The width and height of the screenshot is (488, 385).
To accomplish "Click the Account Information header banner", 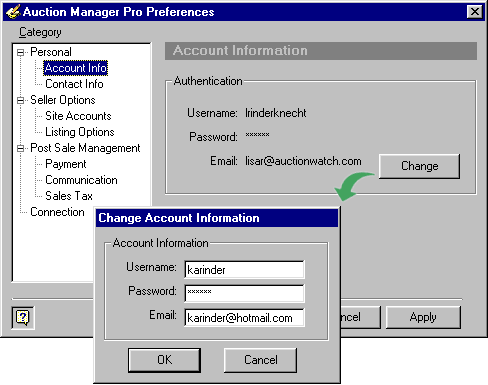I will (x=321, y=51).
